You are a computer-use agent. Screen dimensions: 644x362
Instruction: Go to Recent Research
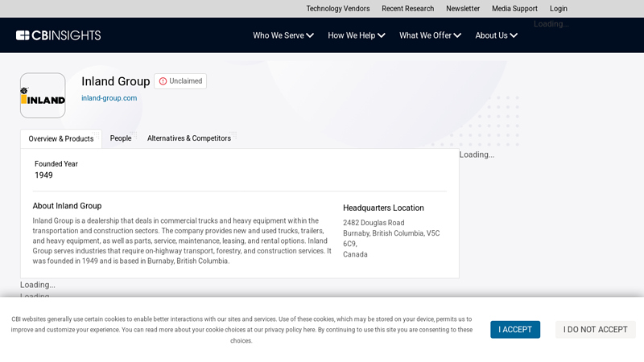click(407, 9)
